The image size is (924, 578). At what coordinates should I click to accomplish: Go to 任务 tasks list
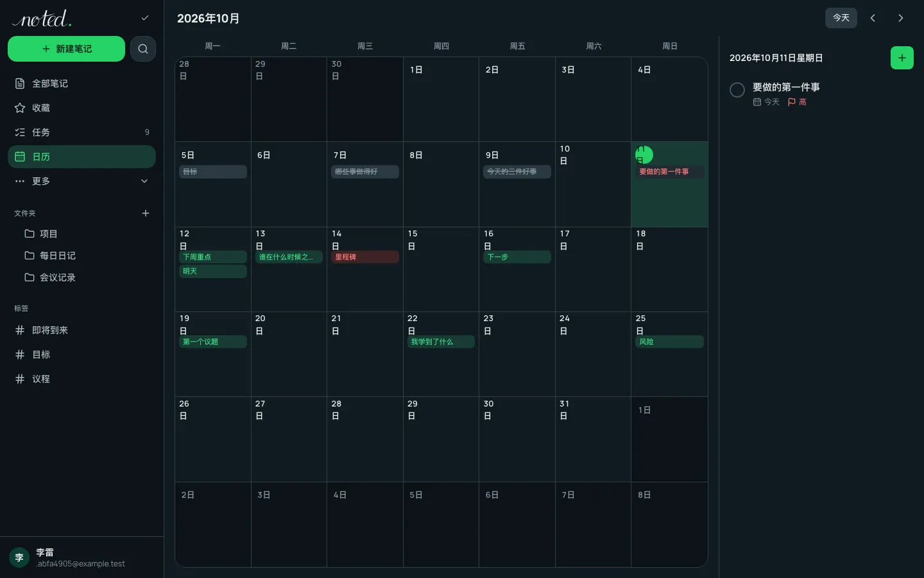pyautogui.click(x=81, y=132)
